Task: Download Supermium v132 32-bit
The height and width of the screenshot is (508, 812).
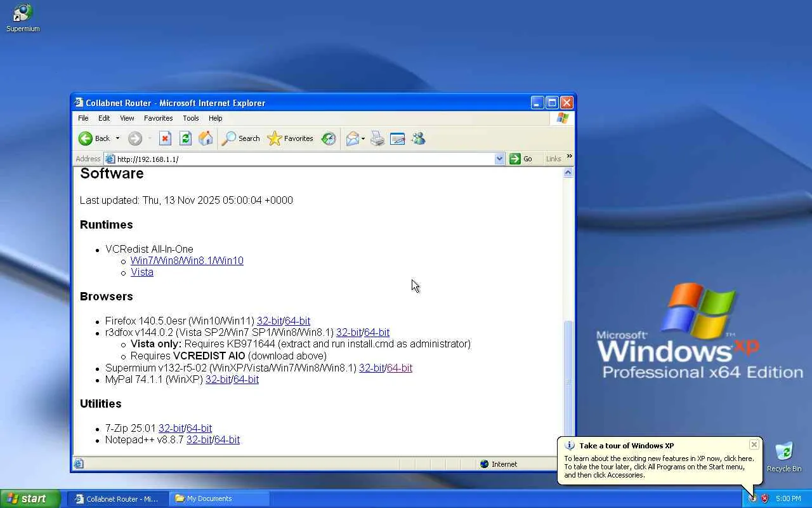Action: pyautogui.click(x=372, y=368)
